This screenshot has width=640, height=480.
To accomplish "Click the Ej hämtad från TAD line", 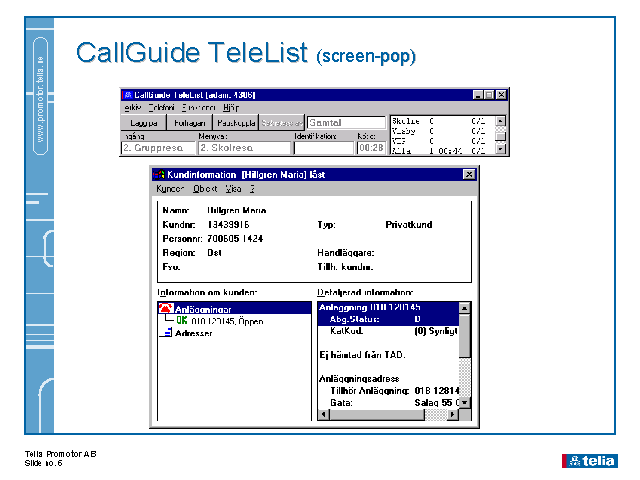I will coord(362,355).
